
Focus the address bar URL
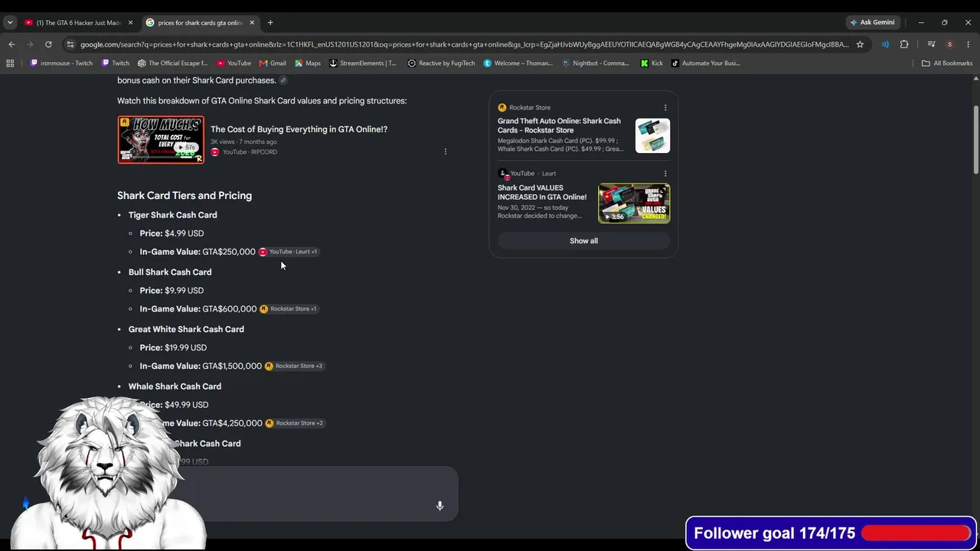464,44
